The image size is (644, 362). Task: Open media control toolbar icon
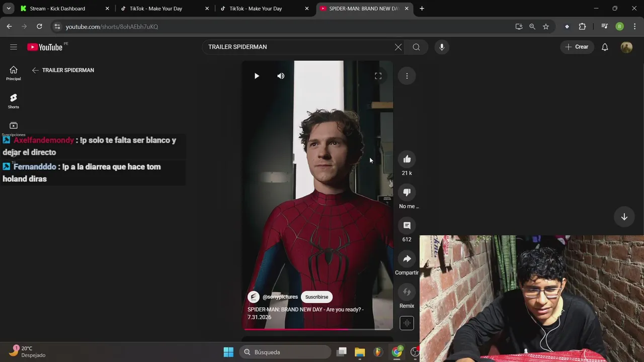605,27
